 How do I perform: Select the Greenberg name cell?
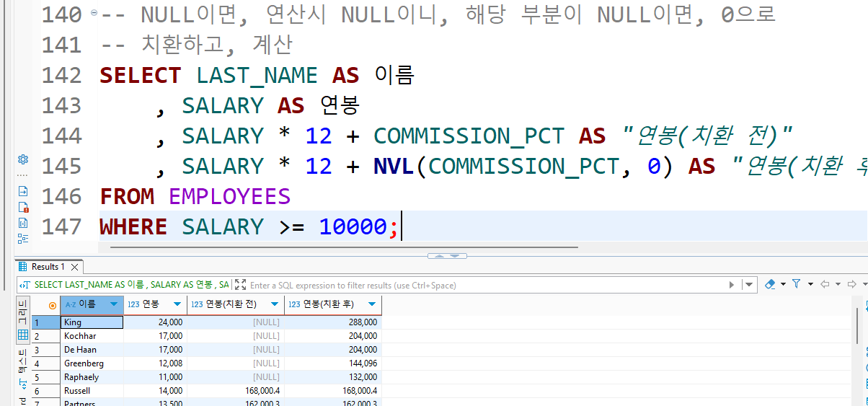(92, 363)
